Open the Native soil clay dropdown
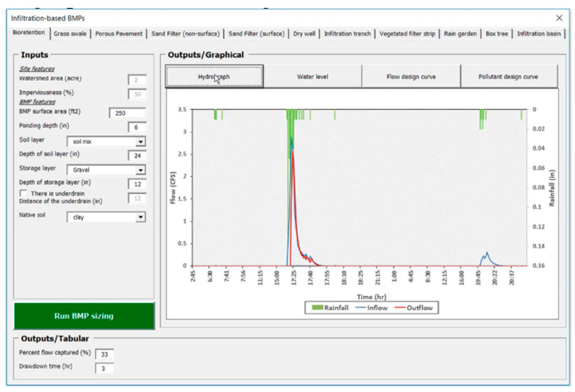Screen dimensions: 575x392 pyautogui.click(x=140, y=217)
